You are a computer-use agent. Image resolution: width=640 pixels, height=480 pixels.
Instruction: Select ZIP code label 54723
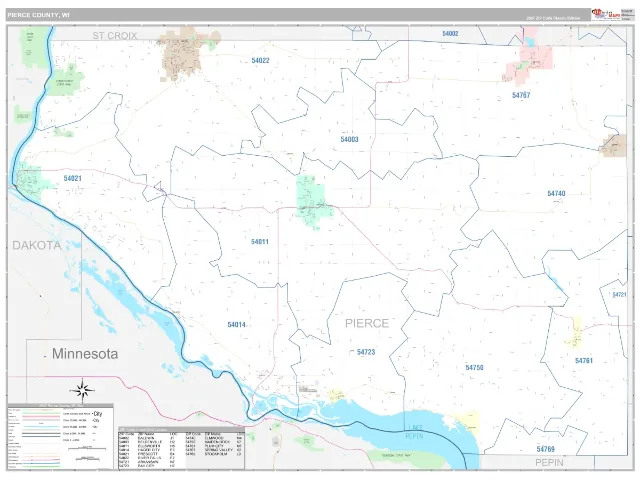(x=366, y=352)
